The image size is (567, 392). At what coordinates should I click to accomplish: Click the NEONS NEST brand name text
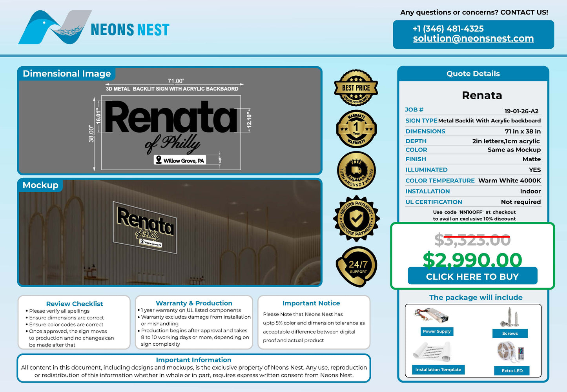(130, 30)
